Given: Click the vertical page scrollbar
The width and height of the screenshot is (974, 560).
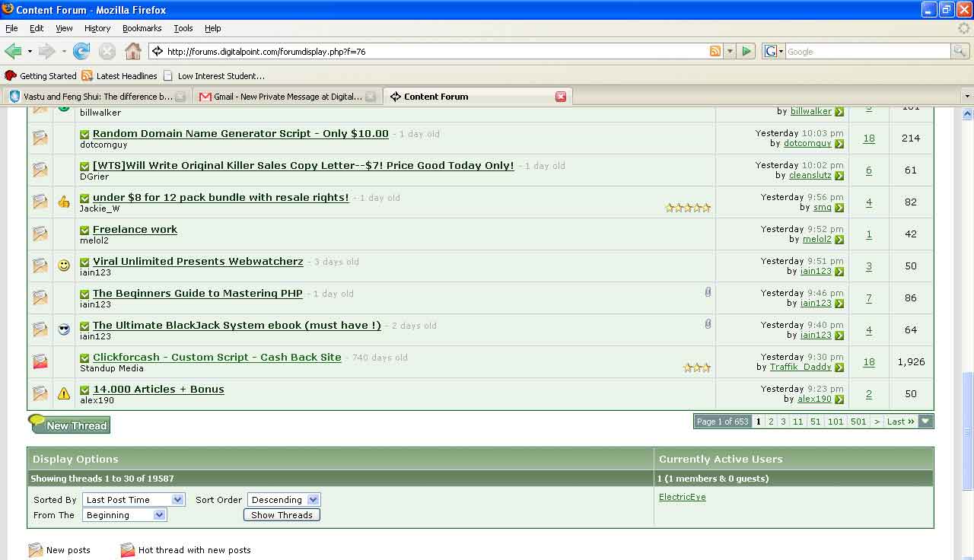Looking at the screenshot, I should coord(967,431).
